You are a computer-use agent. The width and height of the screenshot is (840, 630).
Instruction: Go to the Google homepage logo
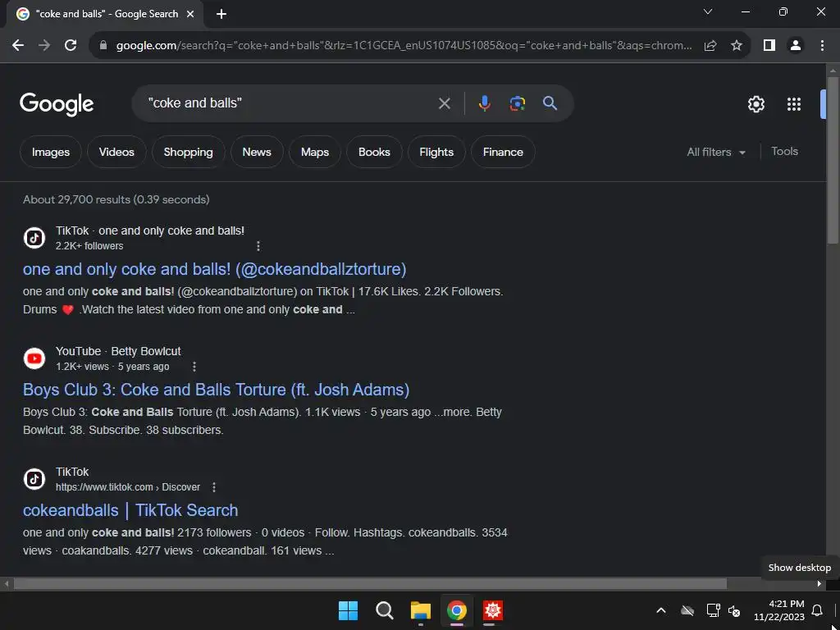(x=57, y=104)
